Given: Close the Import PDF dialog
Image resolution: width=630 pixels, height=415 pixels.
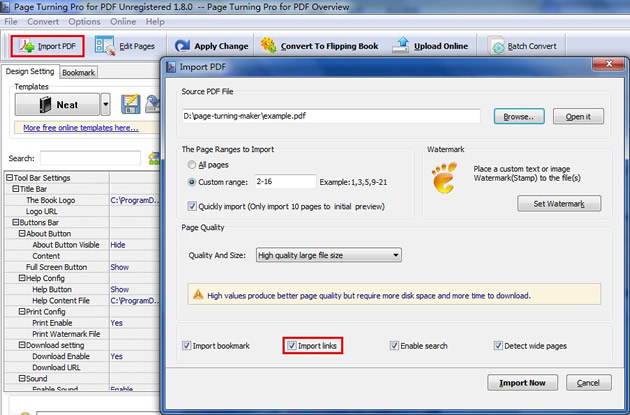Looking at the screenshot, I should pos(609,63).
